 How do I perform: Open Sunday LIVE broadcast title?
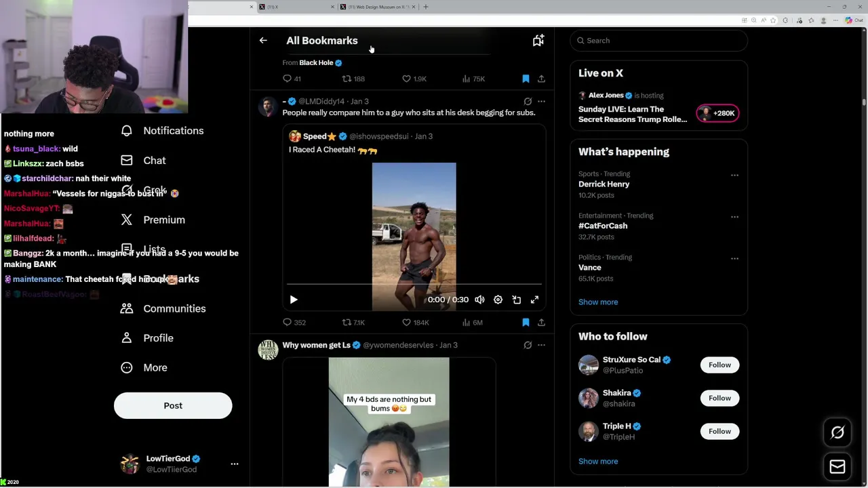tap(633, 114)
